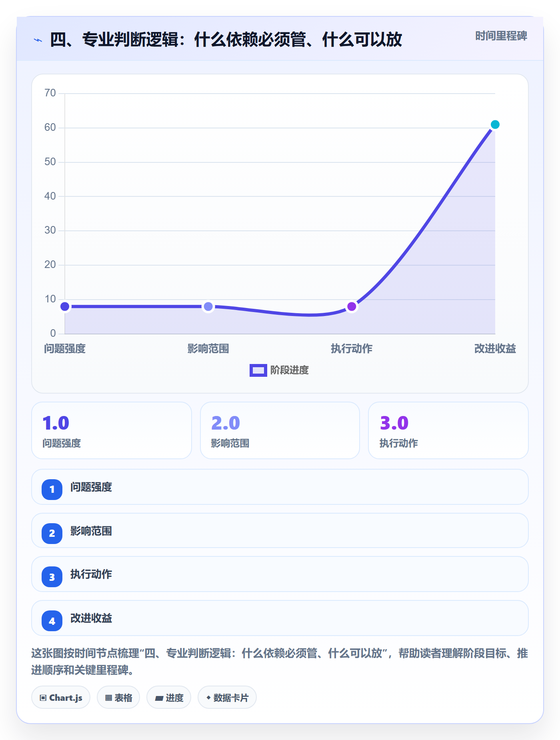Image resolution: width=560 pixels, height=740 pixels.
Task: Open the 影响范围 step row text
Action: [x=91, y=531]
